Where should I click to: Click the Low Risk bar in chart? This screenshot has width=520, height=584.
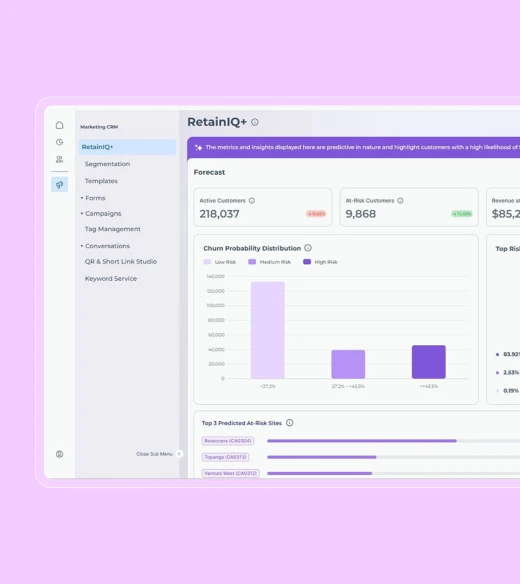coord(268,330)
